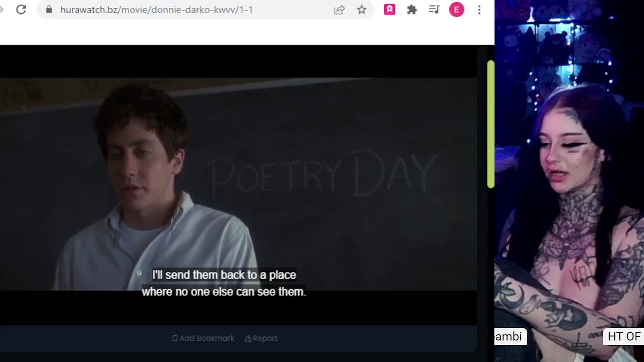Viewport: 644px width, 362px height.
Task: Click the warning triangle icon beside Report
Action: click(x=248, y=338)
